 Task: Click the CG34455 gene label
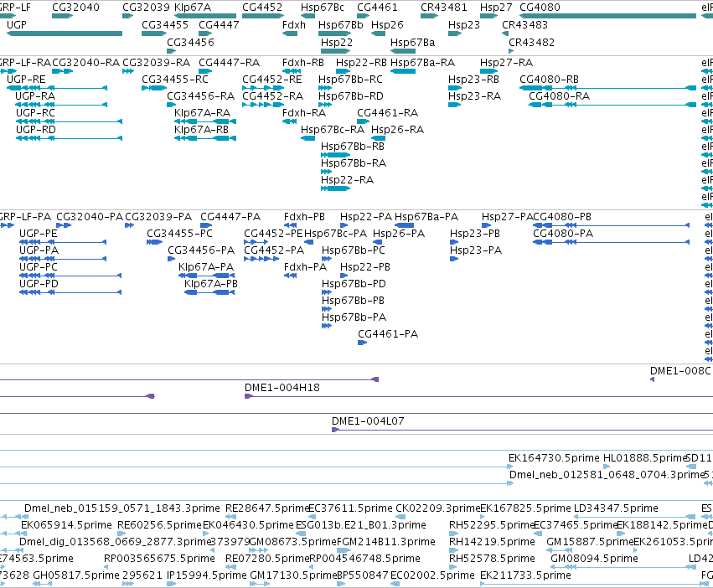coord(164,24)
